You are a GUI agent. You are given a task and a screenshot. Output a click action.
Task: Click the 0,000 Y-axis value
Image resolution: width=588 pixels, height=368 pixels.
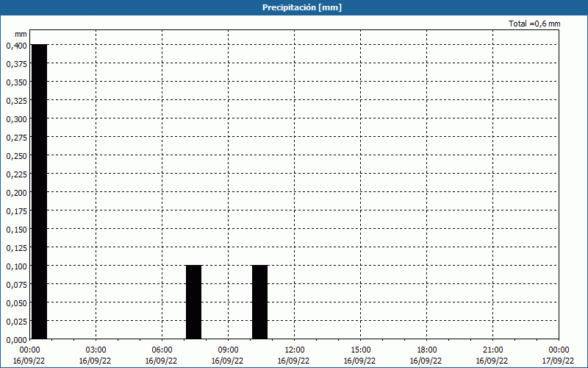point(16,340)
